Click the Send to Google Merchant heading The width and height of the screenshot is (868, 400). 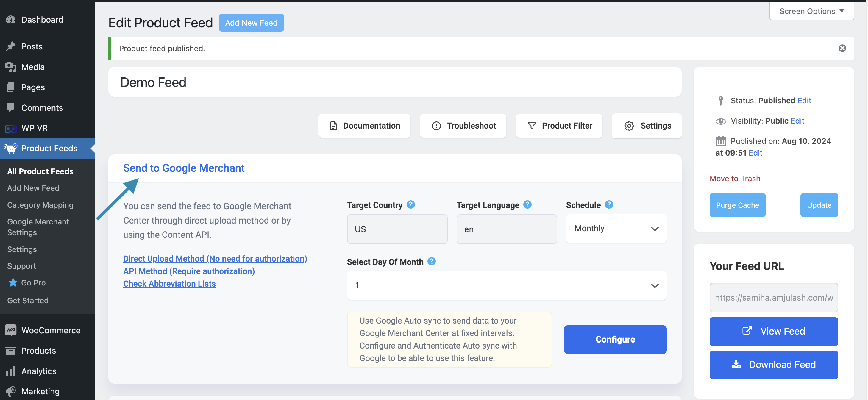pos(184,168)
